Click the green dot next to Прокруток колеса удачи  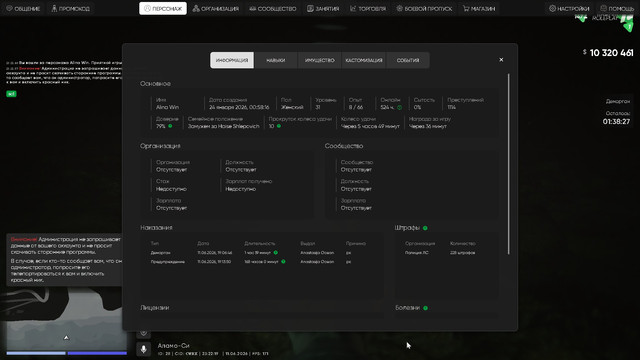[x=279, y=126]
